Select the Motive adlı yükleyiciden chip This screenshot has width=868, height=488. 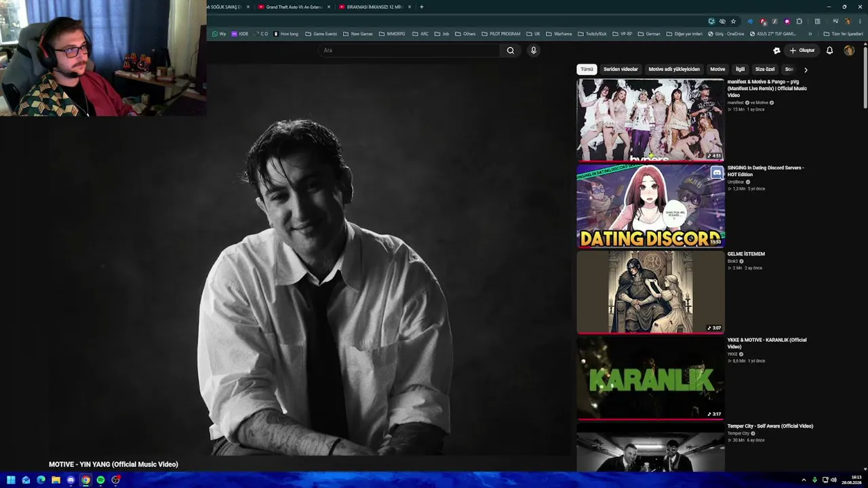pyautogui.click(x=674, y=69)
